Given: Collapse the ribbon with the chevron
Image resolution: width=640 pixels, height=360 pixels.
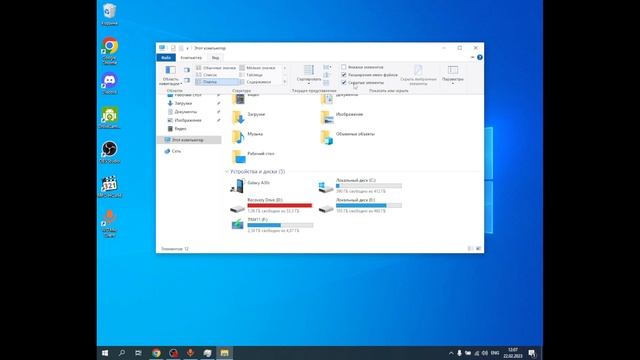Looking at the screenshot, I should click(x=472, y=58).
